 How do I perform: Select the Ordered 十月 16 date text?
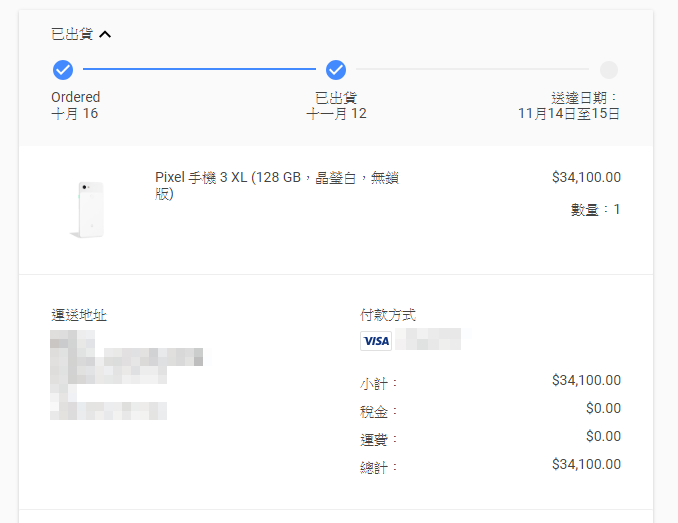tap(75, 105)
